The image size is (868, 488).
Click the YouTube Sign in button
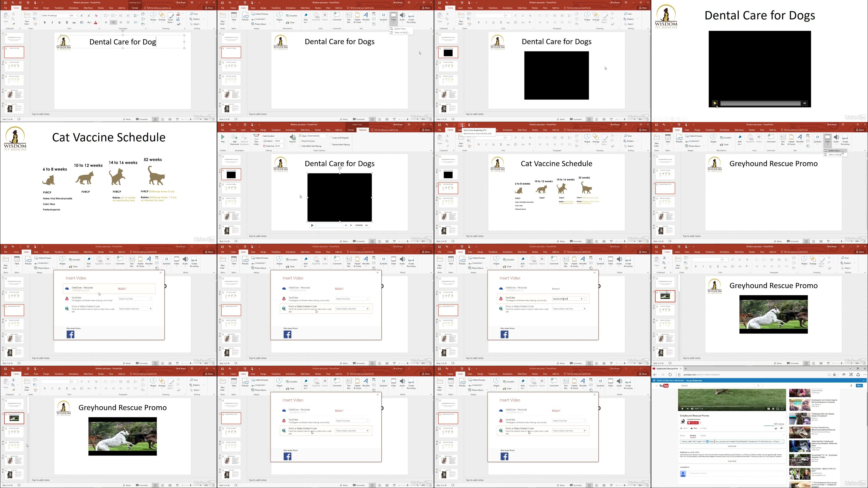click(x=859, y=386)
